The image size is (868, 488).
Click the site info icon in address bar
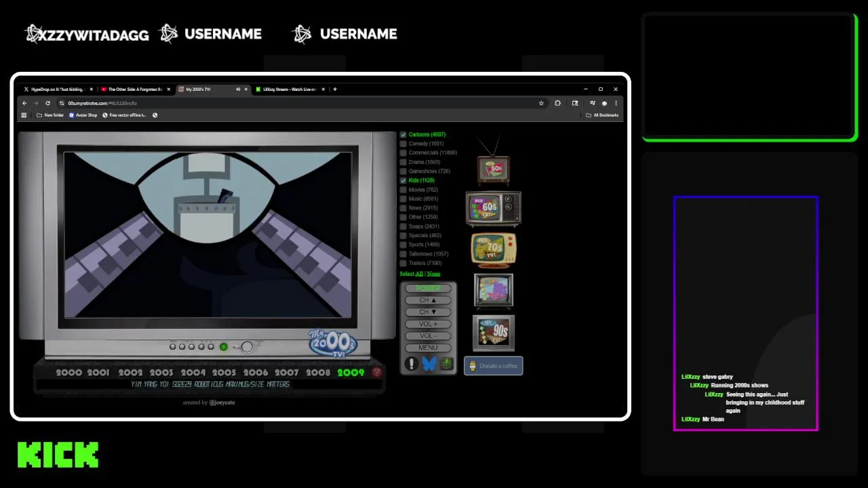coord(62,103)
